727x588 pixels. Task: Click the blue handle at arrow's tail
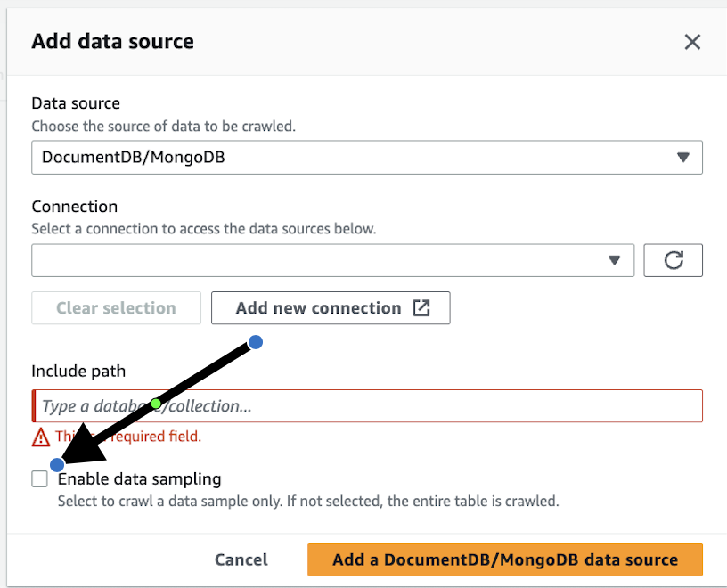[x=255, y=342]
